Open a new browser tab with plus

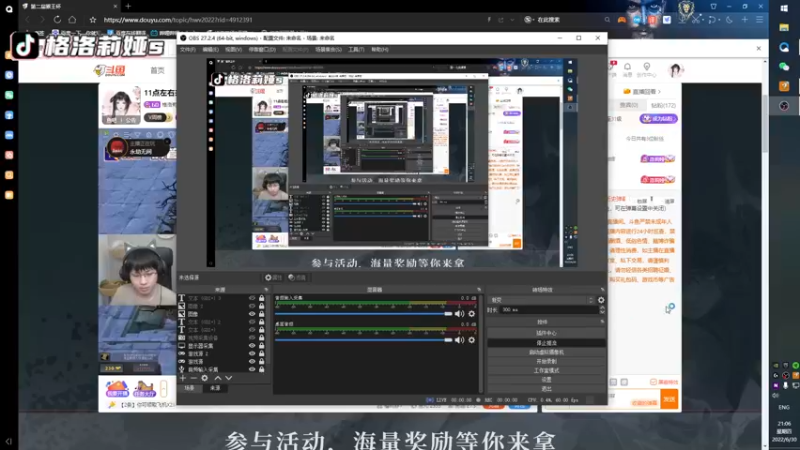[128, 6]
